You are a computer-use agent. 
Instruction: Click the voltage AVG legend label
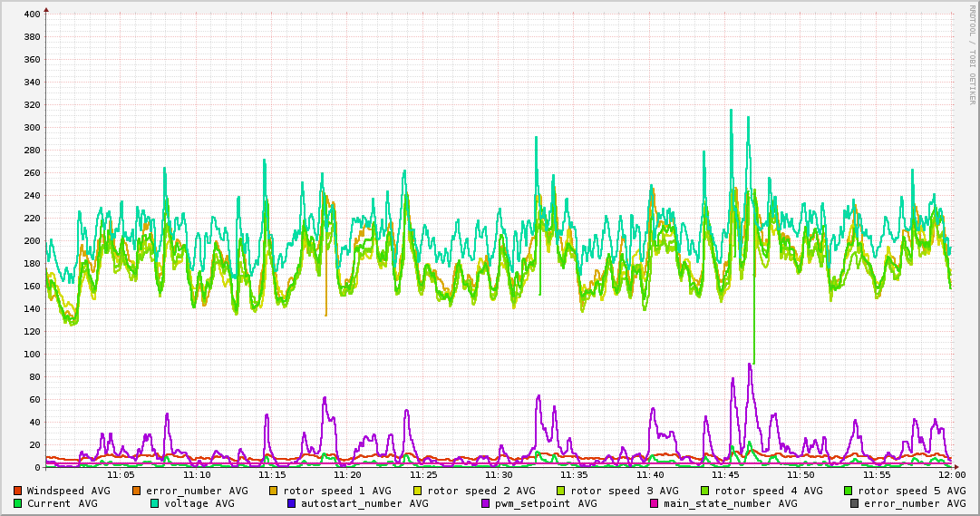pyautogui.click(x=199, y=503)
